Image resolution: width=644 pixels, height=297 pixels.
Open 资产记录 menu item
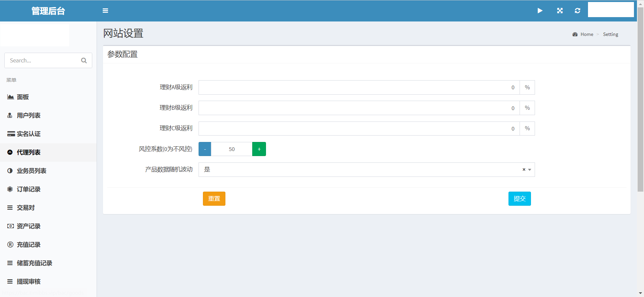[48, 226]
